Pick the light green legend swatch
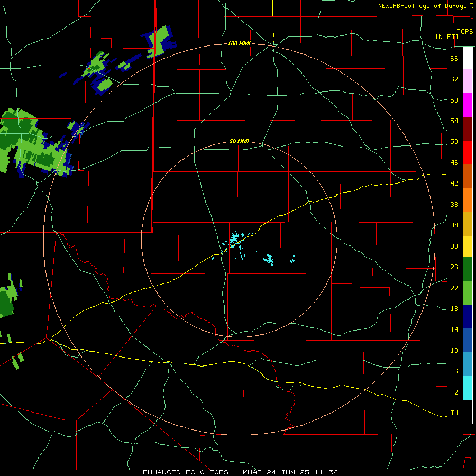Screen dimensions: 476x476 pyautogui.click(x=467, y=293)
